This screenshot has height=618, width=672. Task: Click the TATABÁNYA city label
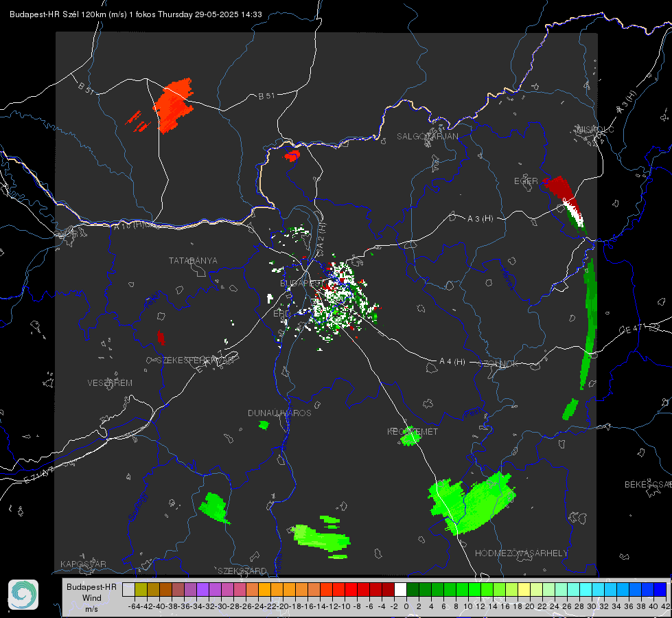click(193, 260)
